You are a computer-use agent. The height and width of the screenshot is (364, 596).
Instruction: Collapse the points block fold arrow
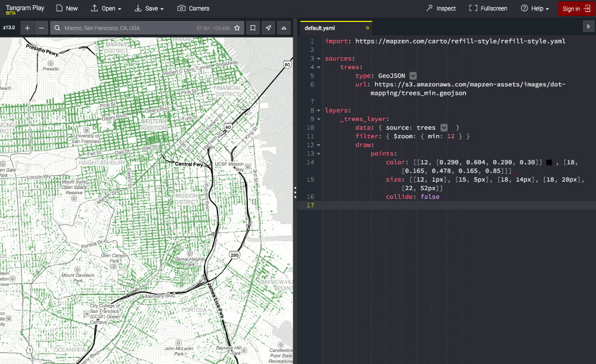pos(318,154)
